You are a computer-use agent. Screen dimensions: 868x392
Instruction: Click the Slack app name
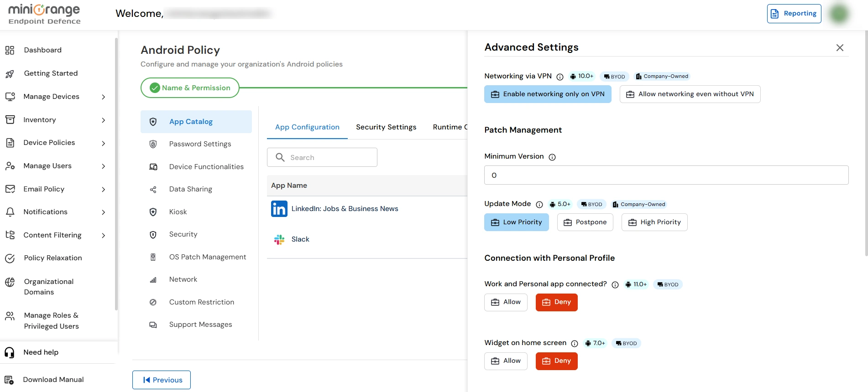[300, 239]
